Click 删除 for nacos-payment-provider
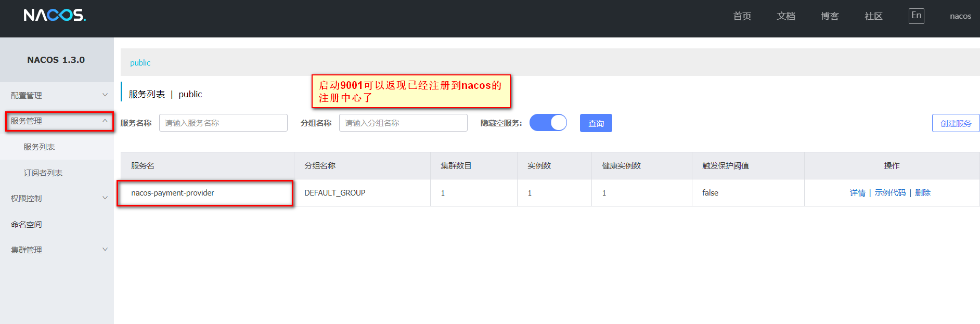980x324 pixels. [923, 193]
